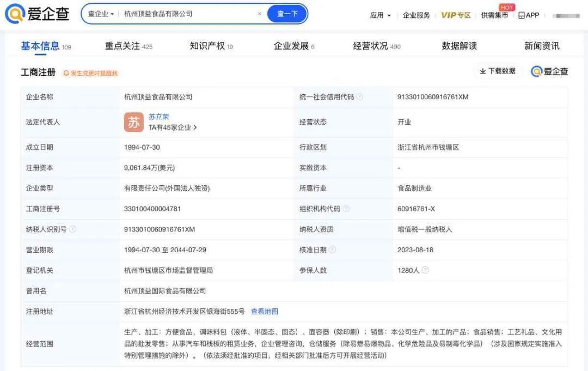This screenshot has height=371, width=588.
Task: Select the 行政区划 value 浙江省杭州市钱塘区
Action: (x=428, y=147)
